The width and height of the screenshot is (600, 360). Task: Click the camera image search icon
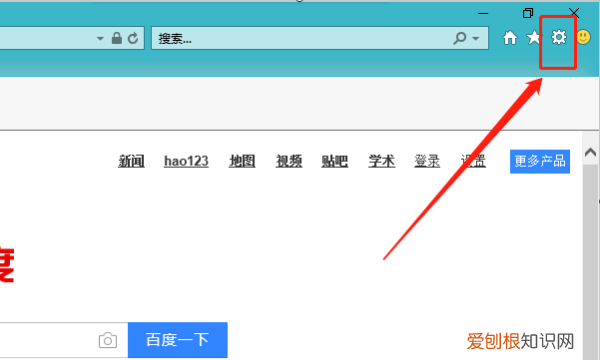tap(108, 340)
